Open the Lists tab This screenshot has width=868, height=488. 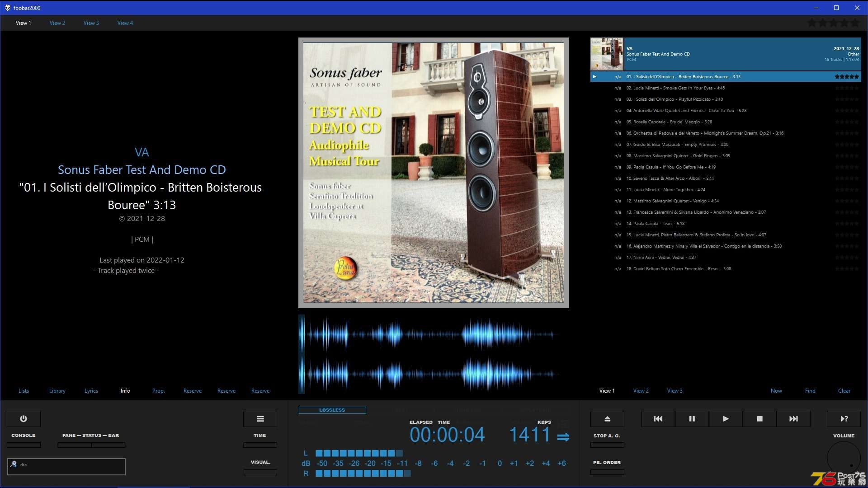24,391
